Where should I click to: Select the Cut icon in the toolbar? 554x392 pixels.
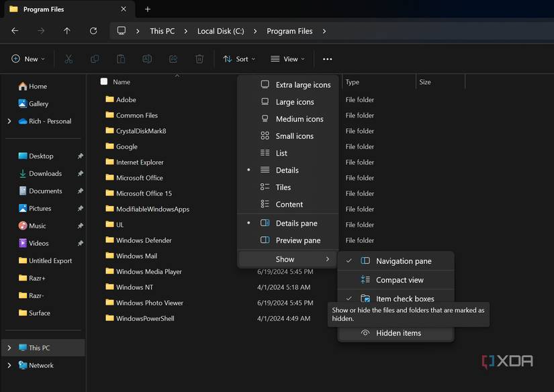[x=68, y=59]
